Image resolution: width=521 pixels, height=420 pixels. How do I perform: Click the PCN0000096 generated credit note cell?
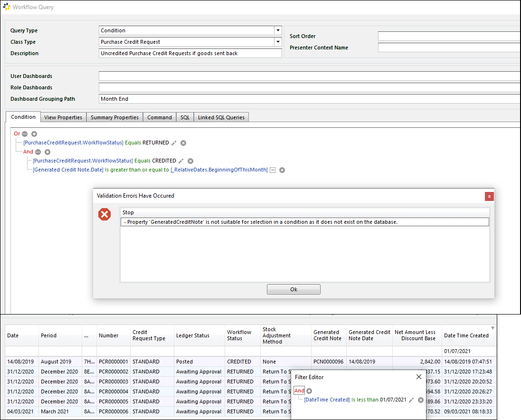pyautogui.click(x=329, y=362)
